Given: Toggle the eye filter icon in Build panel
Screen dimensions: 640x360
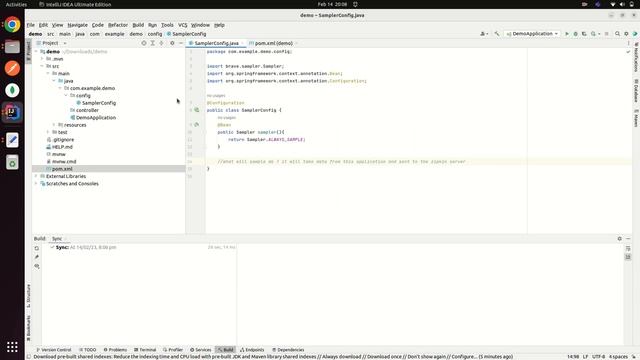Looking at the screenshot, I should (37, 266).
